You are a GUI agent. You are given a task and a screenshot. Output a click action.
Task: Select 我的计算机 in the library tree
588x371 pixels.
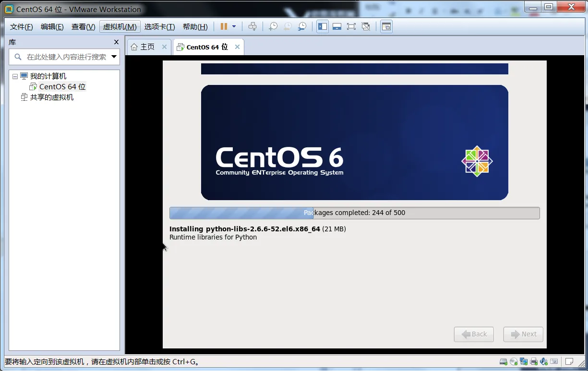click(48, 76)
